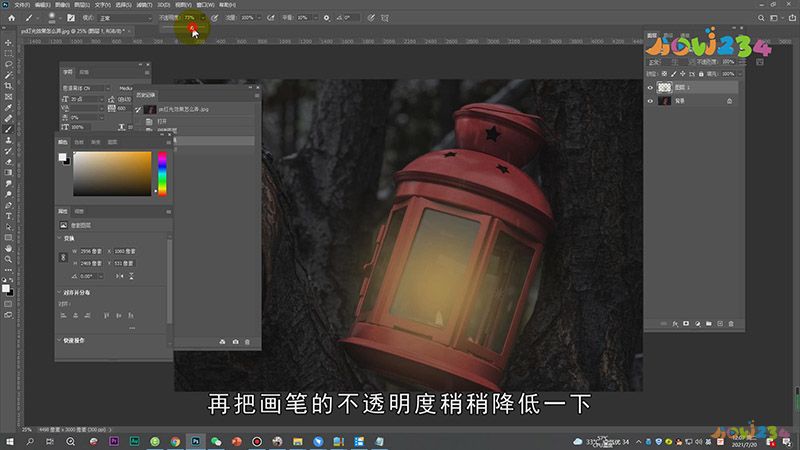Click the W width field in Properties

pos(92,252)
